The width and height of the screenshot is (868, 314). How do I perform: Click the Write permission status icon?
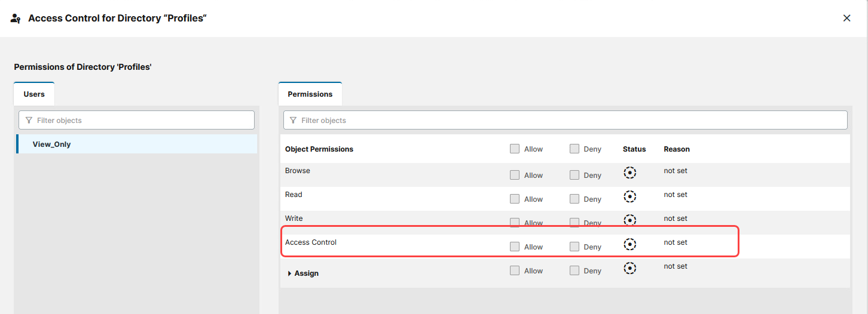(x=629, y=220)
